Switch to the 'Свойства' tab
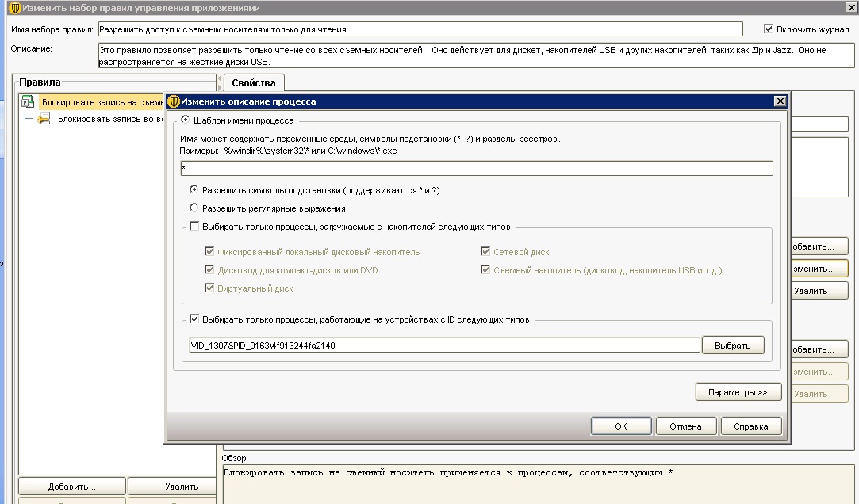The image size is (859, 504). coord(254,82)
